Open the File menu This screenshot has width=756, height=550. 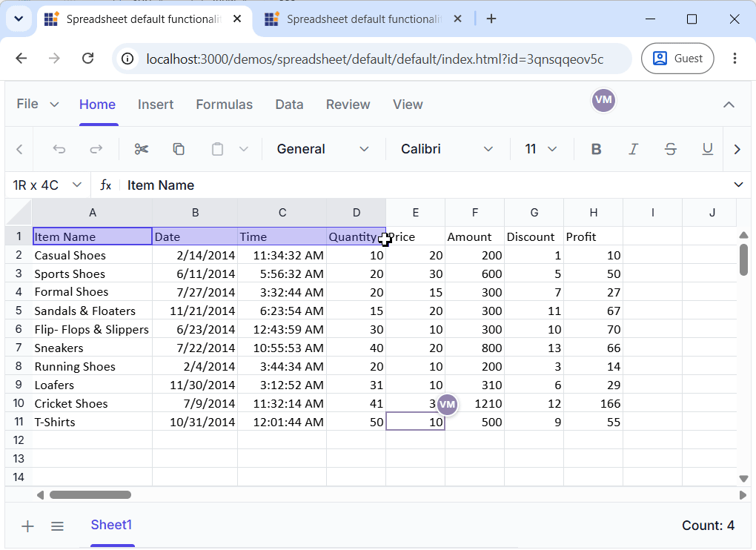click(x=38, y=105)
